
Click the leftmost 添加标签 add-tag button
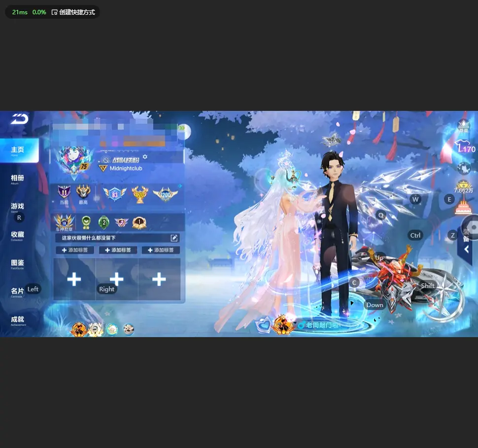(75, 250)
